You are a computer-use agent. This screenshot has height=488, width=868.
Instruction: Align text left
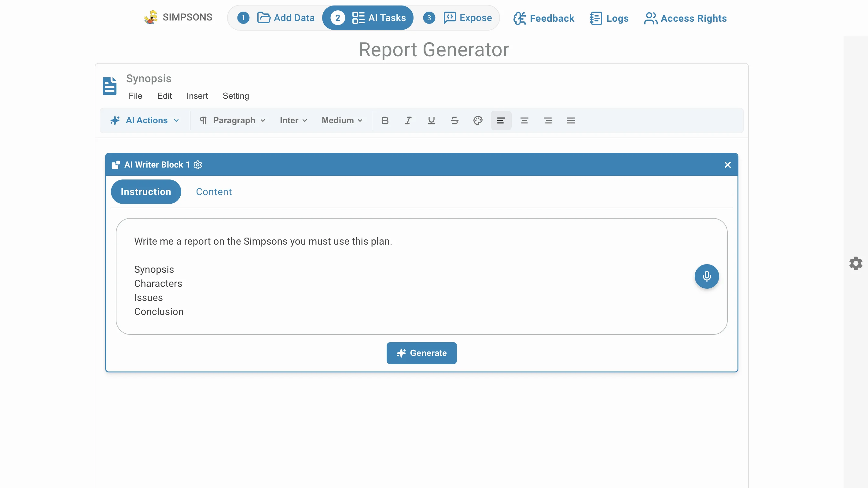click(501, 121)
